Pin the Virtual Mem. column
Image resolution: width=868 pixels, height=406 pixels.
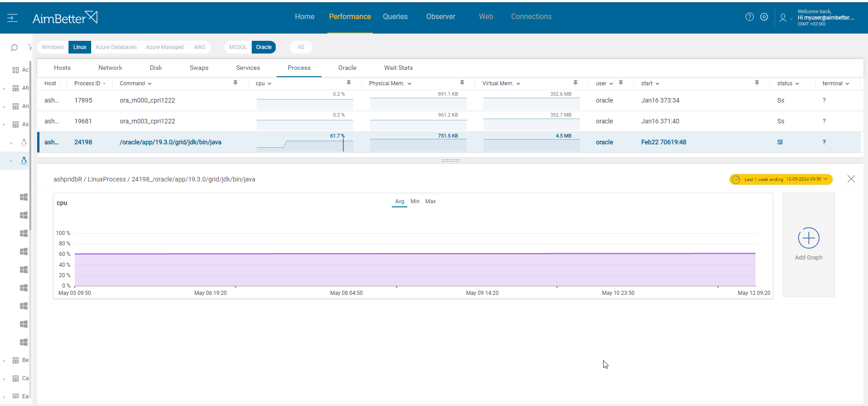click(575, 83)
